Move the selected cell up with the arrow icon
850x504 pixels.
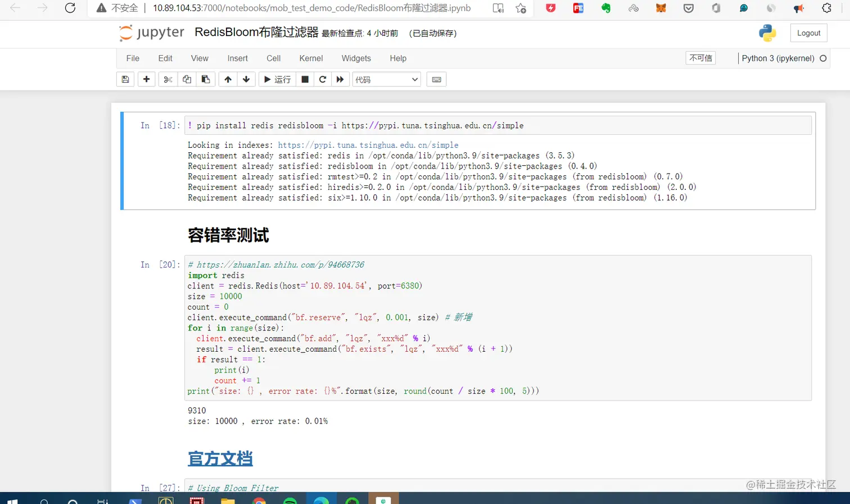tap(228, 79)
